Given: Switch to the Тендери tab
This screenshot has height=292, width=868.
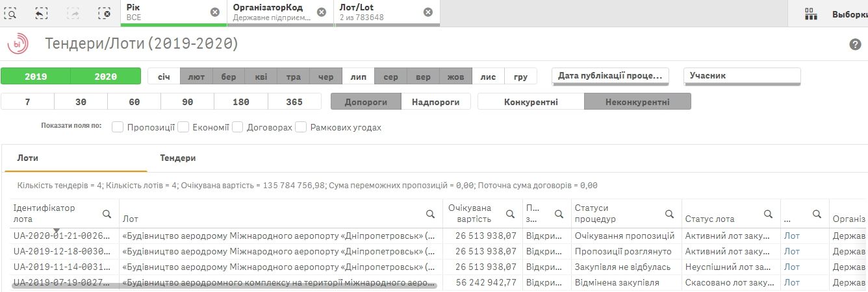Looking at the screenshot, I should (x=178, y=158).
